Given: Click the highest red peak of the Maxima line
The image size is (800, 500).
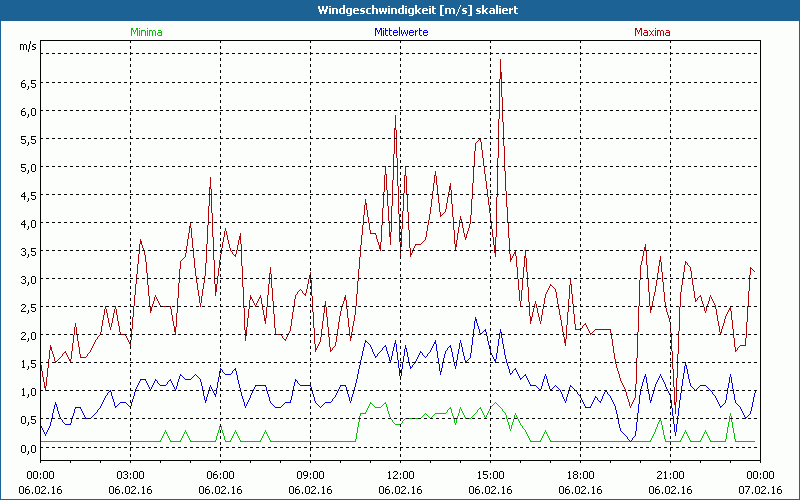Looking at the screenshot, I should click(500, 60).
